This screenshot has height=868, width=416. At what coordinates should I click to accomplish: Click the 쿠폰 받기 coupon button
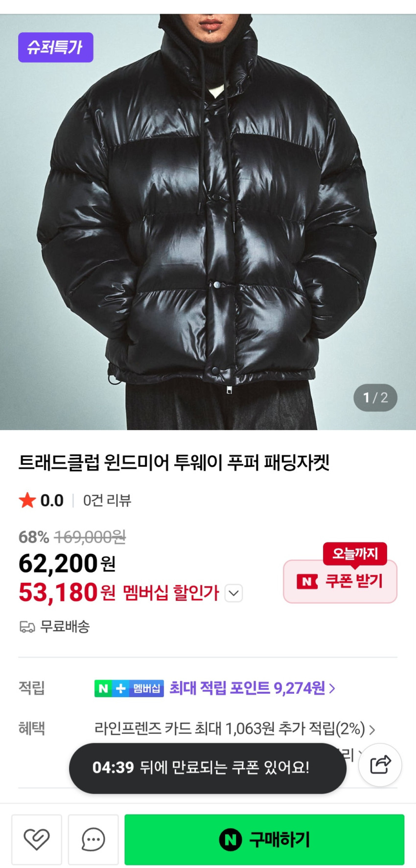pos(340,581)
